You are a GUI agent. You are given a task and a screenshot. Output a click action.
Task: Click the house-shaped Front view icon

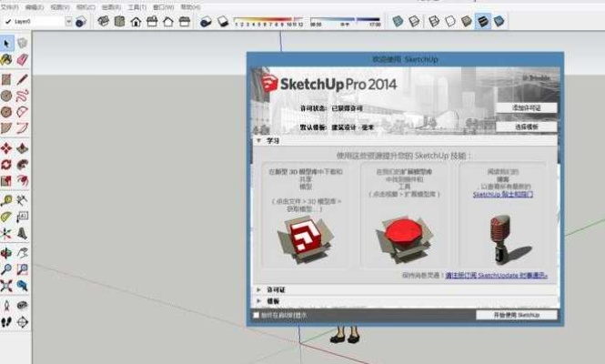coord(136,21)
